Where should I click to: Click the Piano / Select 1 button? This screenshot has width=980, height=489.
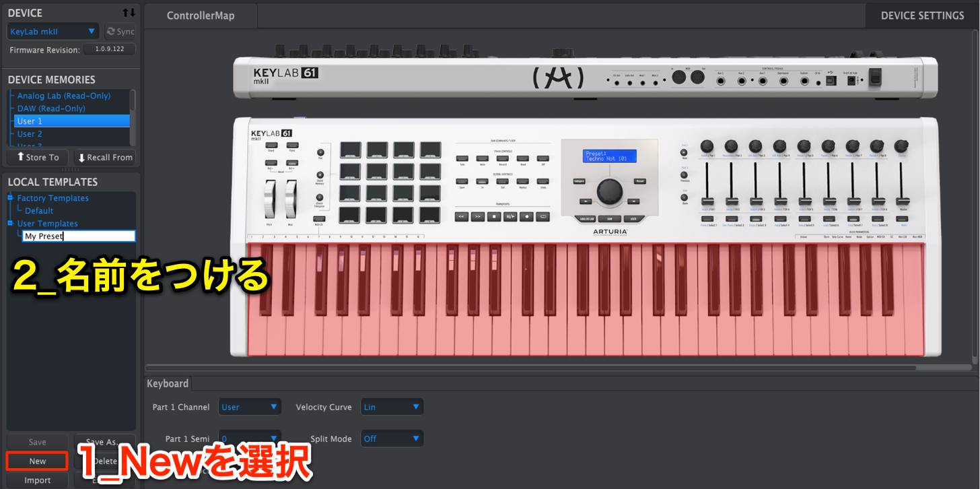tap(707, 219)
